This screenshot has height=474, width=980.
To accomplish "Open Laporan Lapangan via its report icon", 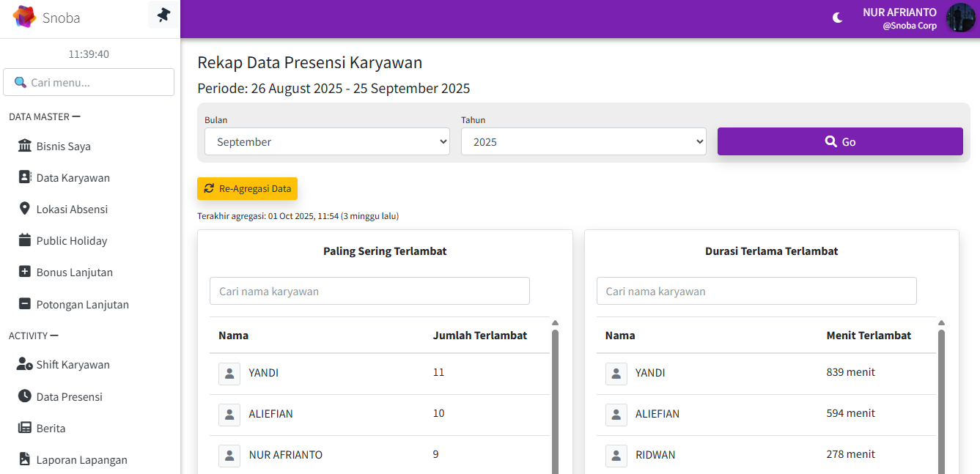I will tap(23, 459).
